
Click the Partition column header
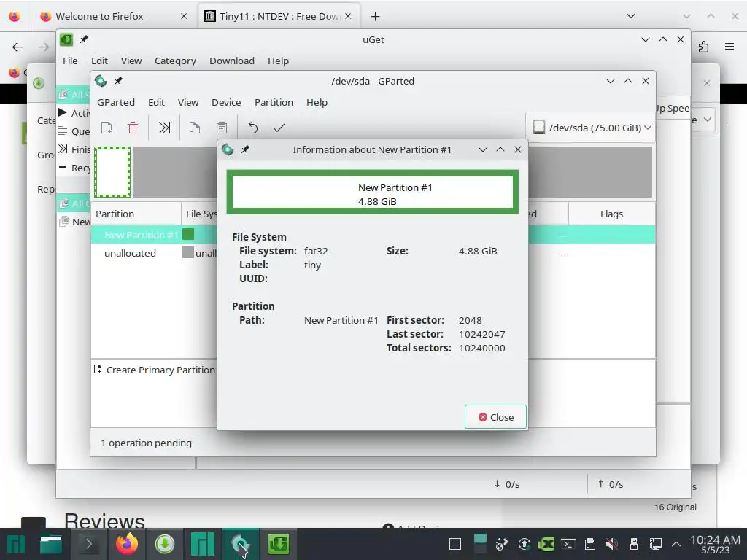point(136,214)
